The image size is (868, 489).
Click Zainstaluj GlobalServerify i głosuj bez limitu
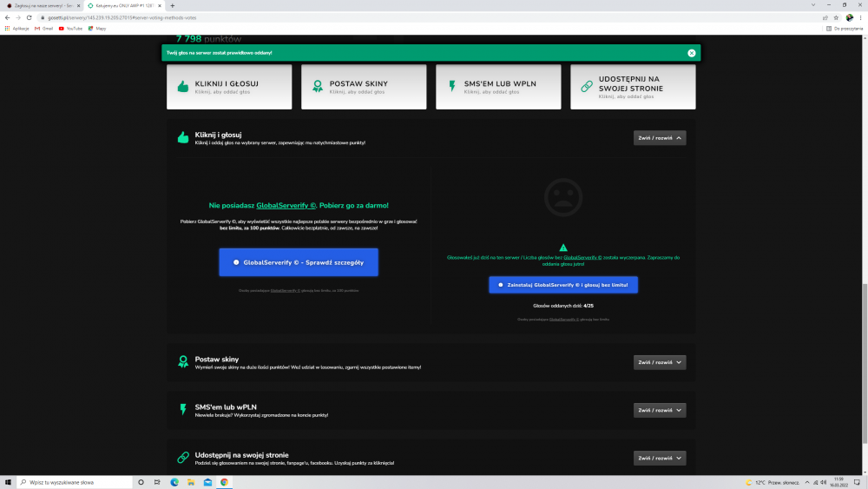[563, 285]
